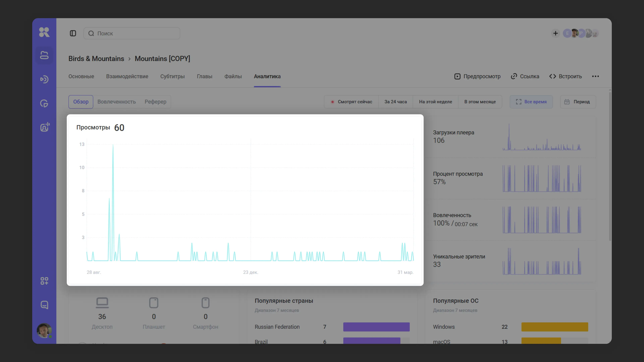Select the Обзор view toggle
This screenshot has width=644, height=362.
(81, 102)
